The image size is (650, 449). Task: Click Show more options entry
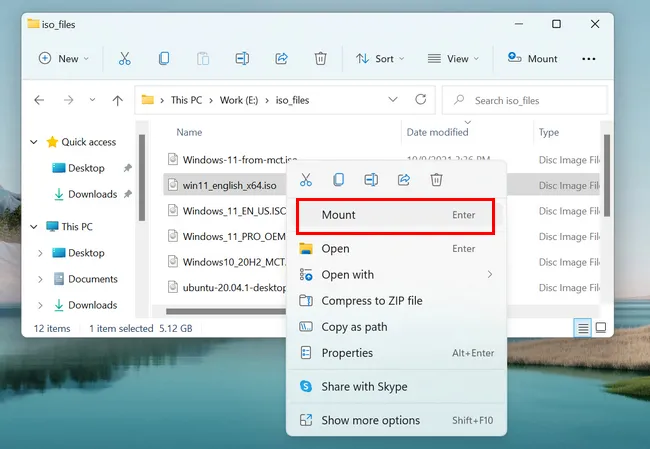(370, 420)
